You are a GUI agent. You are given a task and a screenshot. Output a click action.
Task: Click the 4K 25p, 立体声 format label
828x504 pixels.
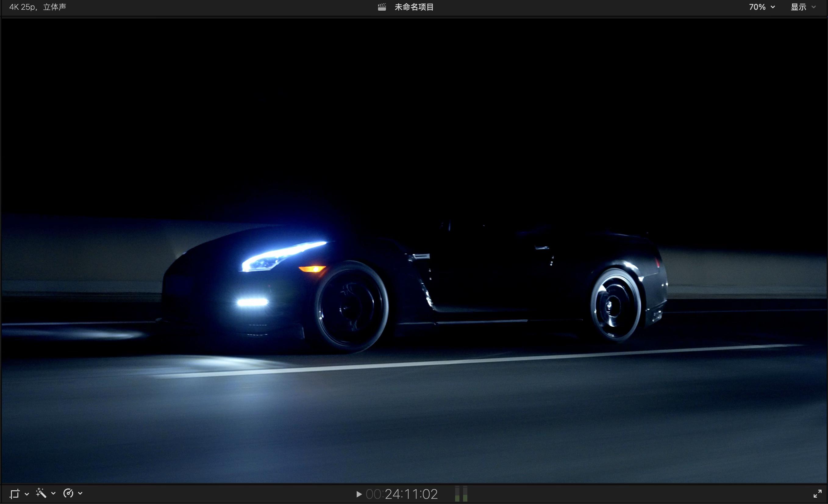point(37,7)
